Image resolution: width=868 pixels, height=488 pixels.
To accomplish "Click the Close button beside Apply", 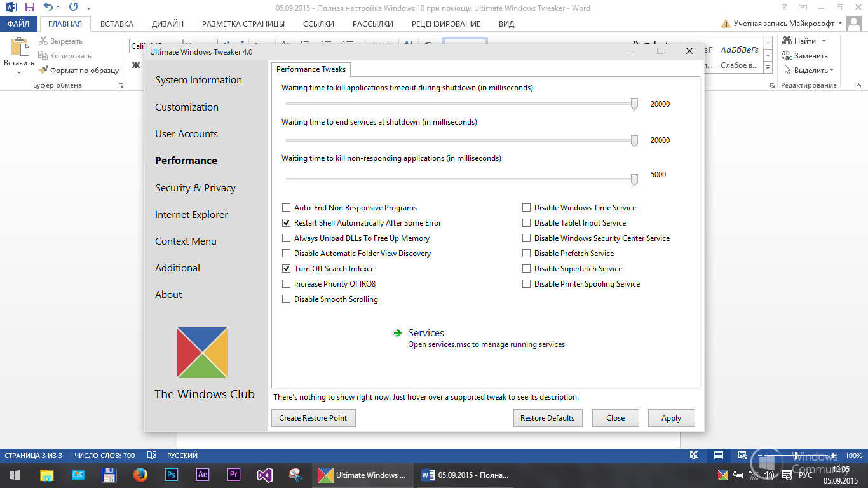I will point(615,418).
